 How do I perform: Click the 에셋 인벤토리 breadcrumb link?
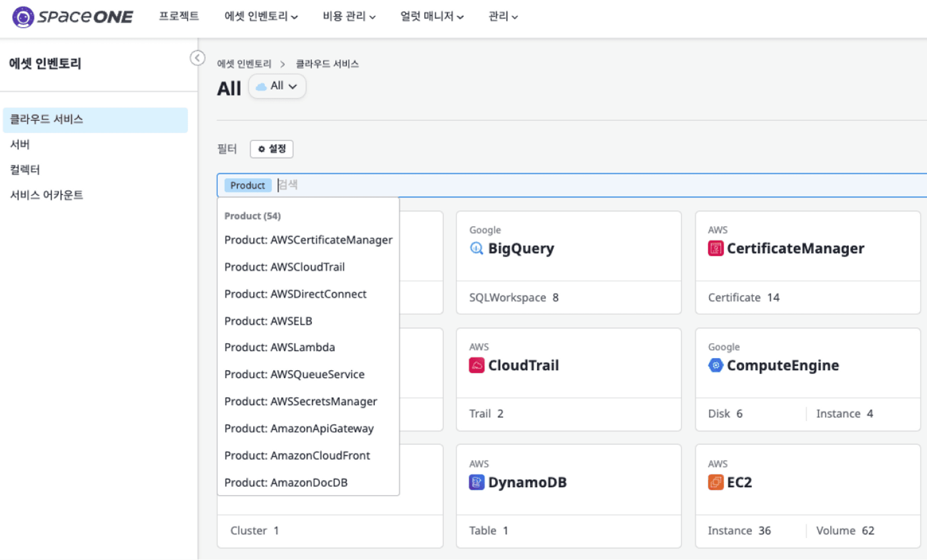coord(244,64)
